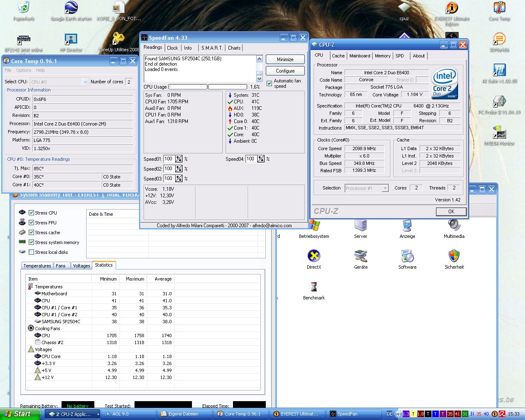Open Memory tab in CPU-Z
The image size is (525, 420).
coord(383,56)
